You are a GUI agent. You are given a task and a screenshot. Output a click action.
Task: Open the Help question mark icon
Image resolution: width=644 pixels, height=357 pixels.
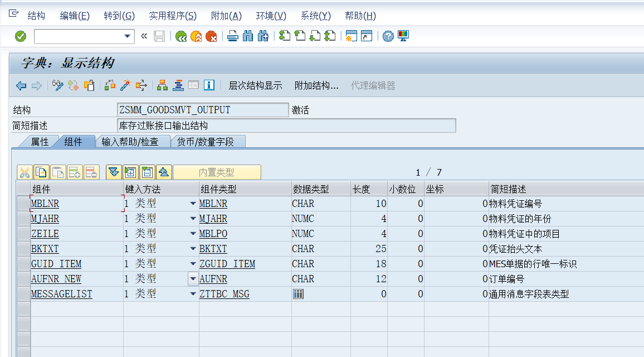[x=388, y=36]
